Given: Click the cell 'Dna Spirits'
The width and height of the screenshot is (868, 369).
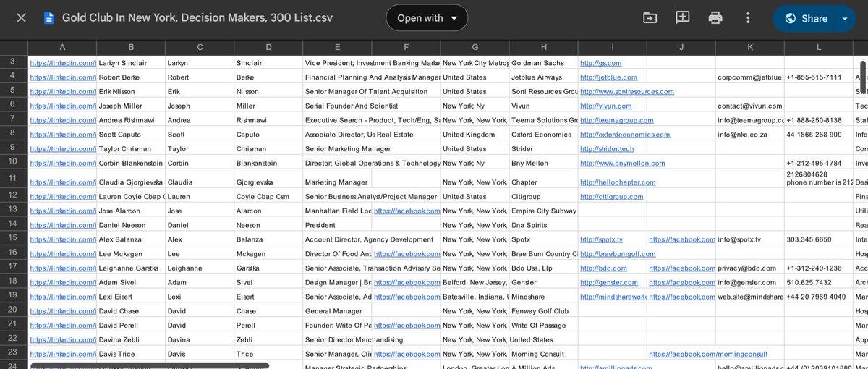Looking at the screenshot, I should click(543, 225).
